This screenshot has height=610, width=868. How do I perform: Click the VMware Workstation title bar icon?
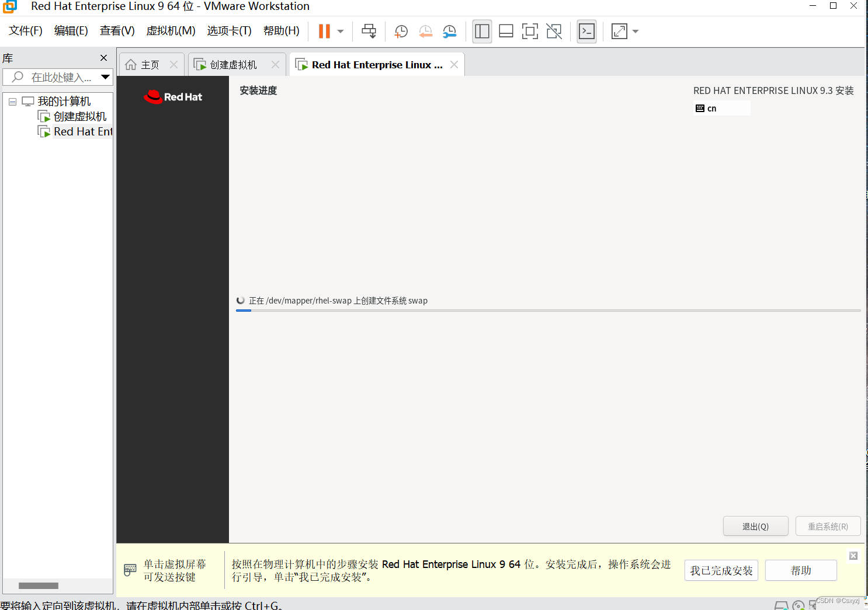click(x=9, y=6)
